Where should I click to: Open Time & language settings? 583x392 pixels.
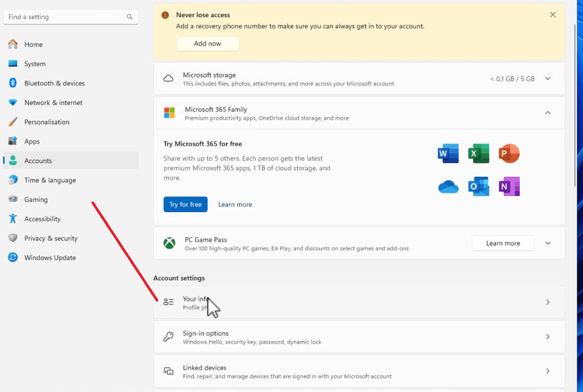click(71, 180)
